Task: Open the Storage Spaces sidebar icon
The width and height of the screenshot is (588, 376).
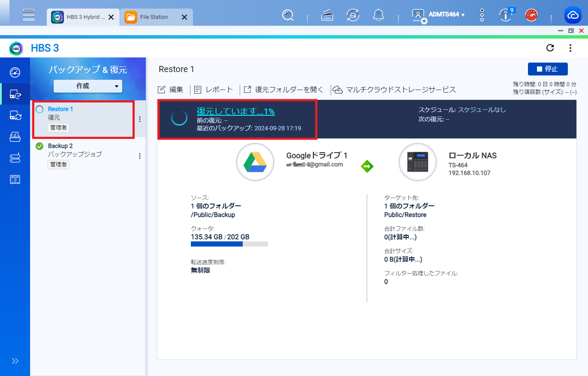Action: click(15, 158)
